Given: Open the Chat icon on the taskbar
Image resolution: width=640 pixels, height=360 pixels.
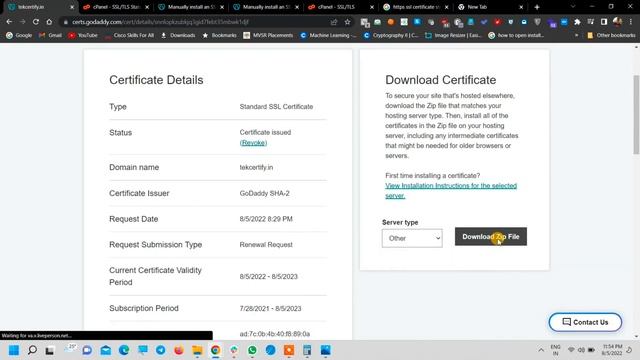Looking at the screenshot, I should [x=87, y=350].
